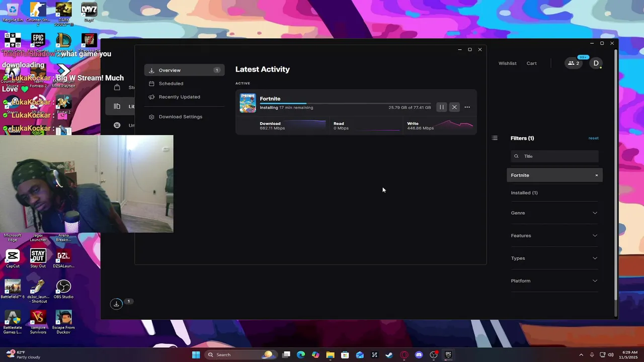Open Recycle Bin desktop icon
This screenshot has width=644, height=362.
point(13,12)
